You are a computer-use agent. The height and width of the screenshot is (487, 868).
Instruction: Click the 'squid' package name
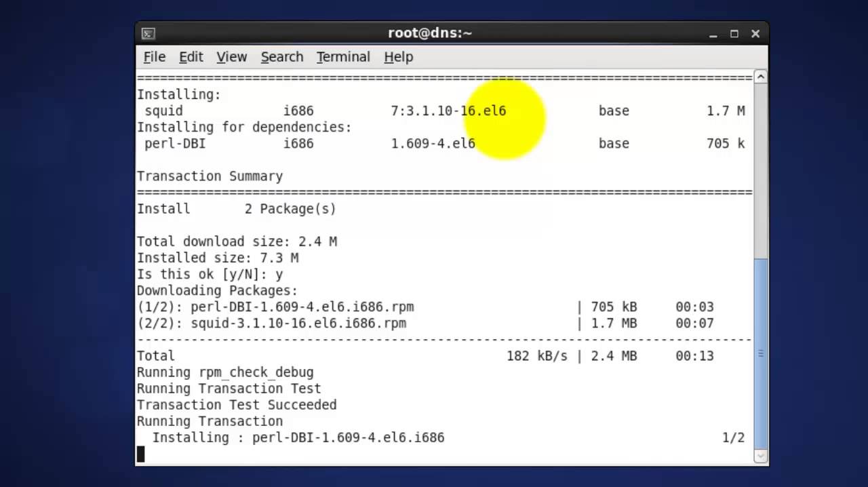(163, 111)
